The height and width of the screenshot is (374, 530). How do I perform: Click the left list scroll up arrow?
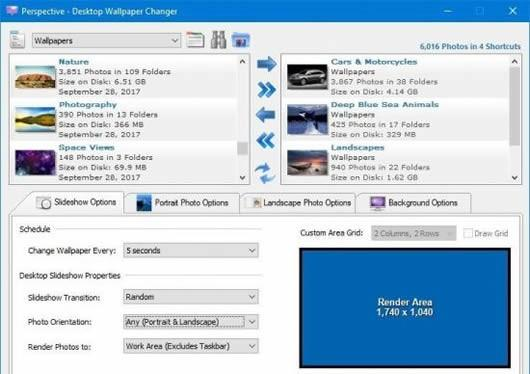click(242, 62)
